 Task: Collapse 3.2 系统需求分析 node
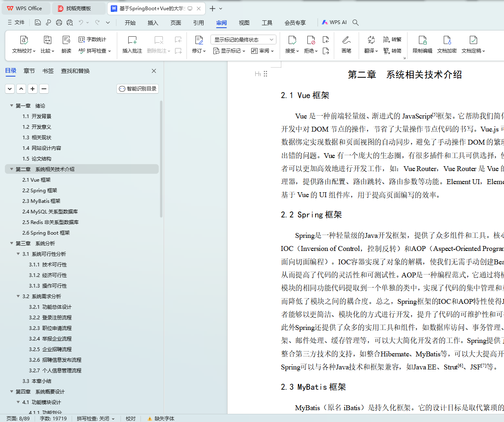[18, 296]
